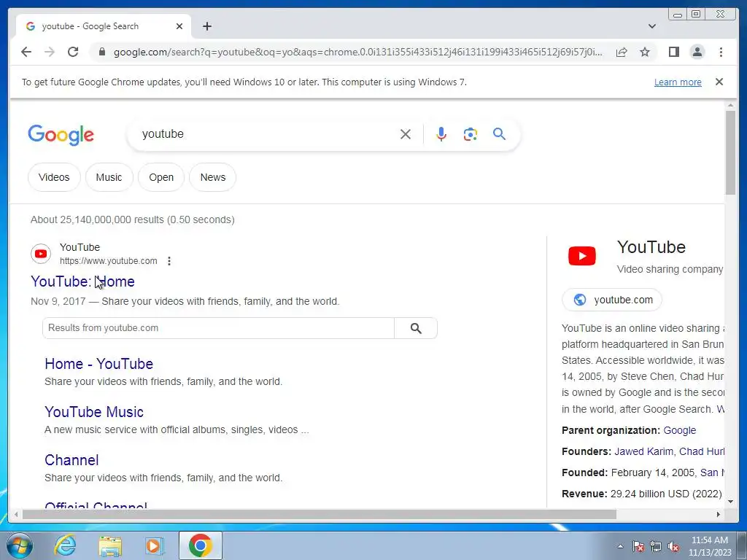Image resolution: width=747 pixels, height=560 pixels.
Task: Select the Open filter chip
Action: click(x=161, y=177)
